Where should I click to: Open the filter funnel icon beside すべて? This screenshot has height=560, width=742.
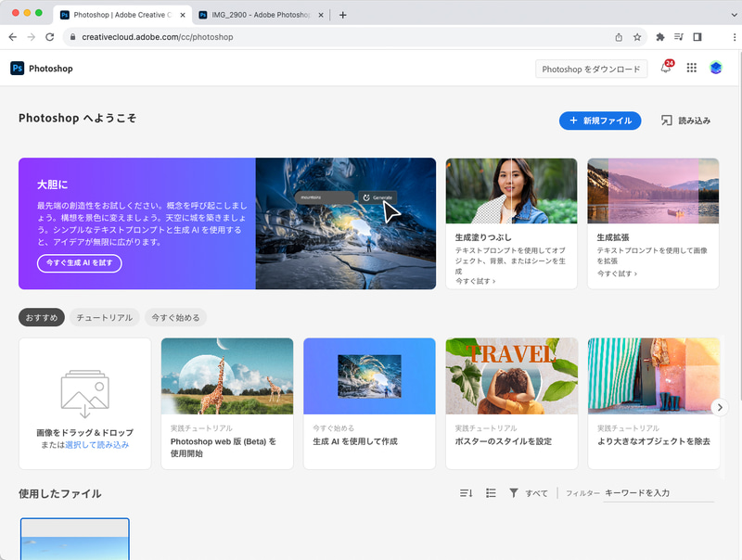(515, 493)
